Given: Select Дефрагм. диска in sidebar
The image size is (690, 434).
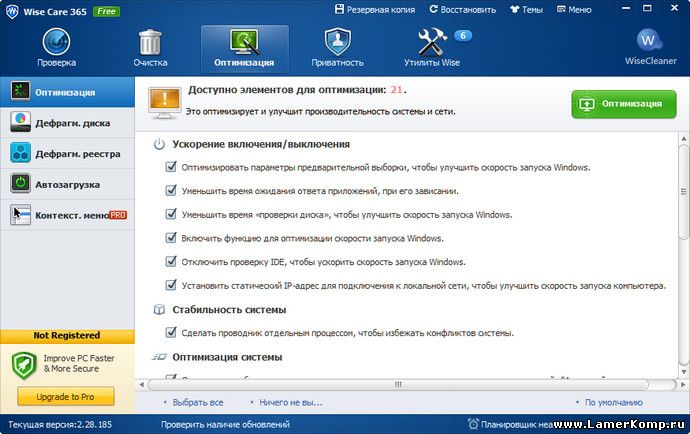Looking at the screenshot, I should (x=67, y=123).
